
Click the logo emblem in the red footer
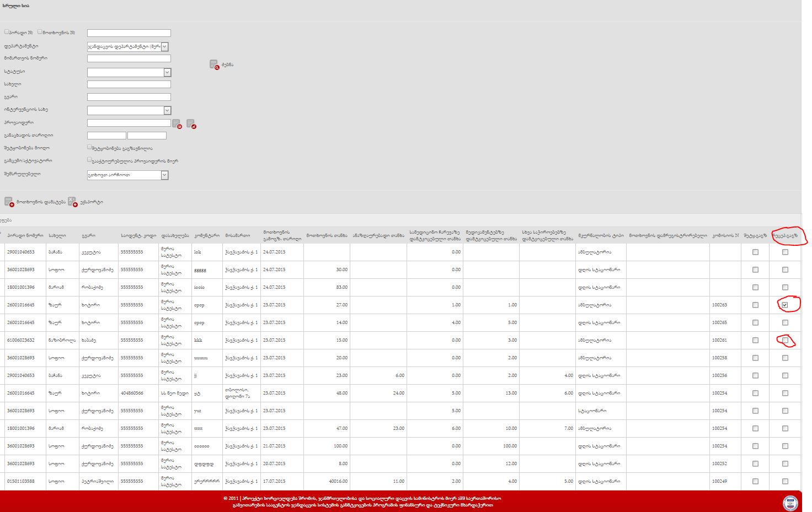(790, 503)
